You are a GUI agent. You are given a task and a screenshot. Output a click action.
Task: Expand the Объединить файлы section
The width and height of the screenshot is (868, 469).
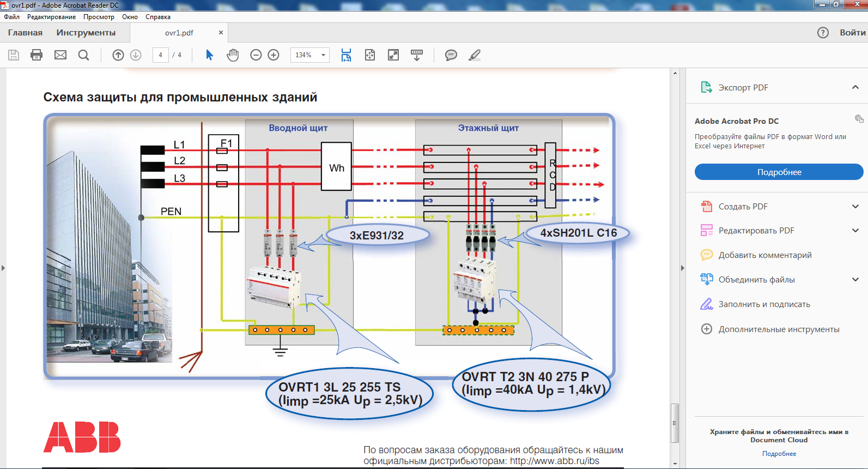(855, 280)
